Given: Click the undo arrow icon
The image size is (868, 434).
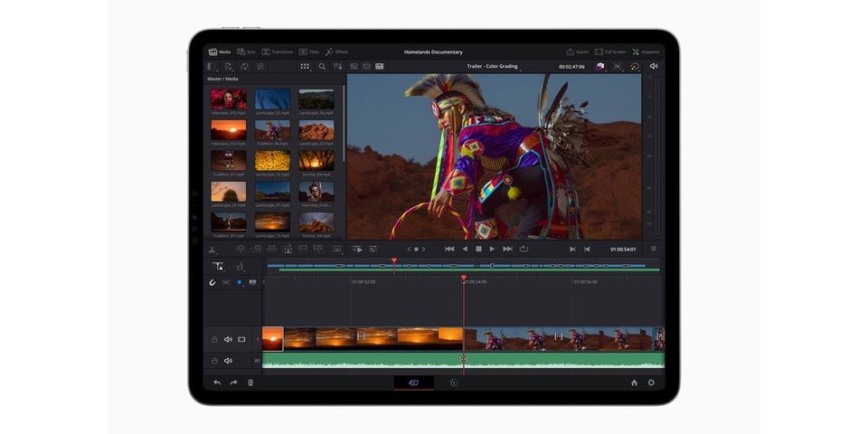Looking at the screenshot, I should [x=217, y=382].
